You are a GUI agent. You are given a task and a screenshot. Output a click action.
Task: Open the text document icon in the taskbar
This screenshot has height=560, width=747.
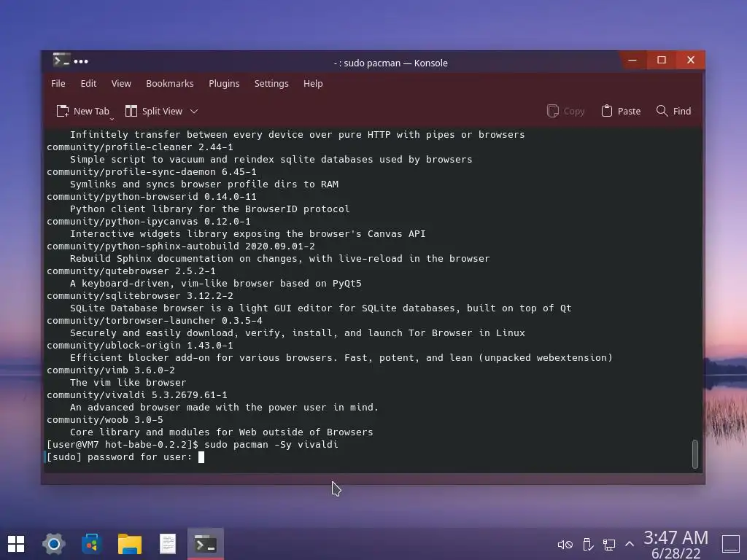coord(168,544)
